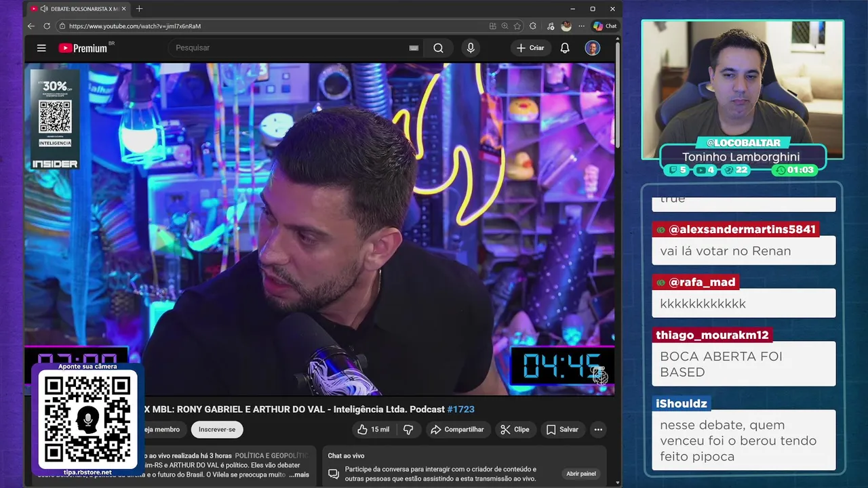Click message 'vai lá votar no Renan'
868x488 pixels.
(726, 251)
